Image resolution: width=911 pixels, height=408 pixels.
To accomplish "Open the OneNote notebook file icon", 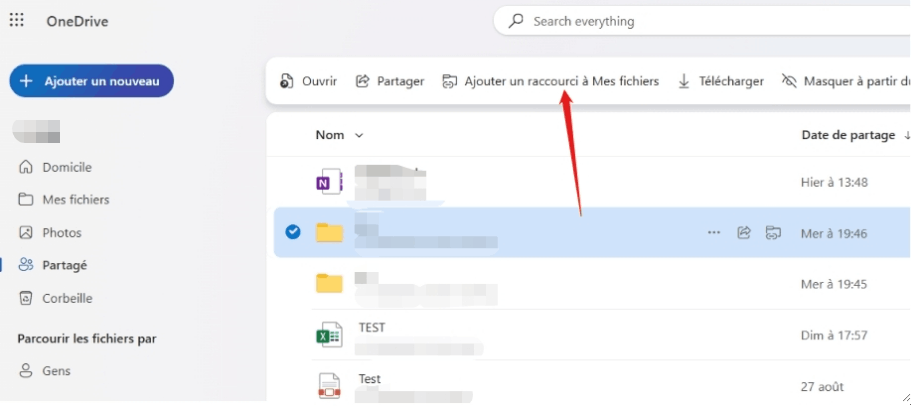I will 329,182.
